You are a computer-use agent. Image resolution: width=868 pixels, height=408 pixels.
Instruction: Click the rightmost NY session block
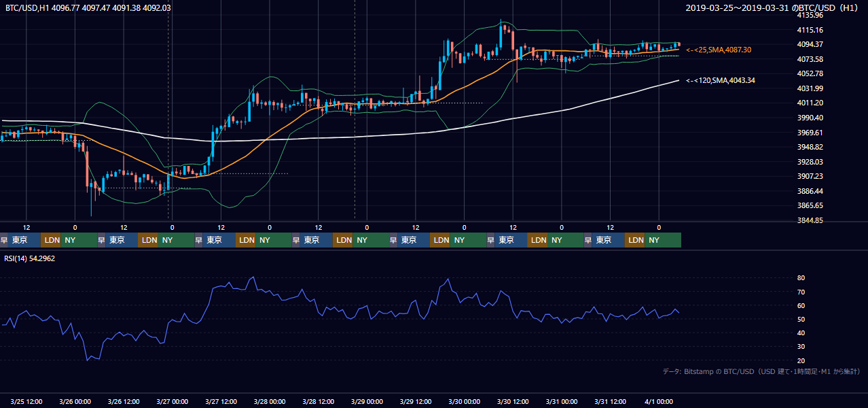(x=663, y=240)
